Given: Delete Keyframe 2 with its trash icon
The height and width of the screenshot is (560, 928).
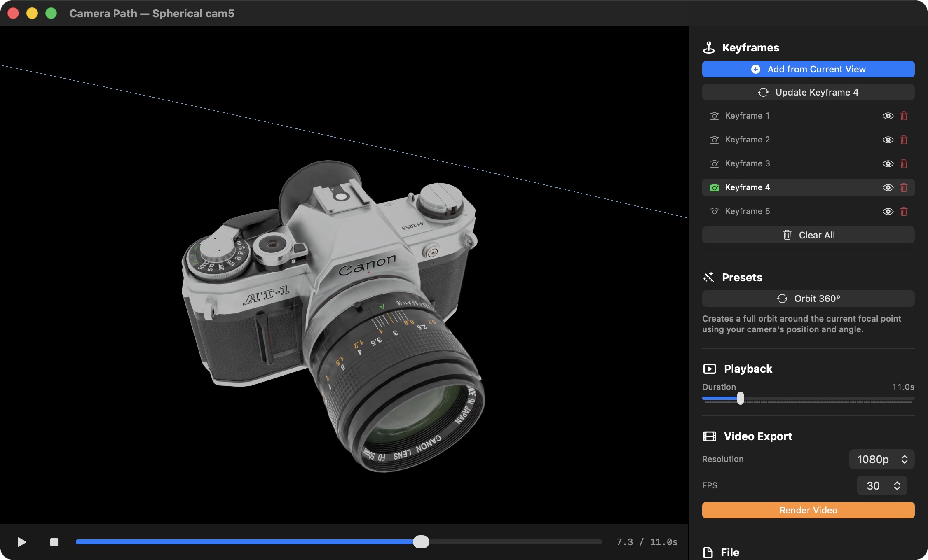Looking at the screenshot, I should tap(905, 140).
